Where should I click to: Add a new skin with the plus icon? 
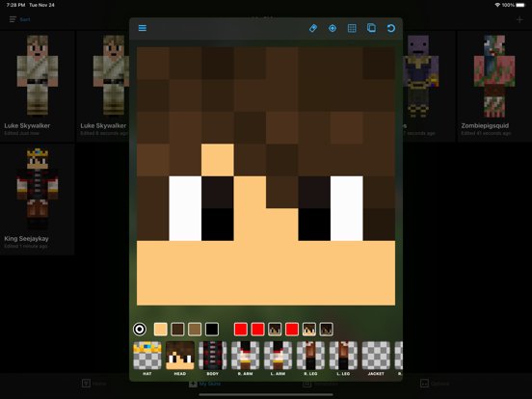(x=519, y=19)
